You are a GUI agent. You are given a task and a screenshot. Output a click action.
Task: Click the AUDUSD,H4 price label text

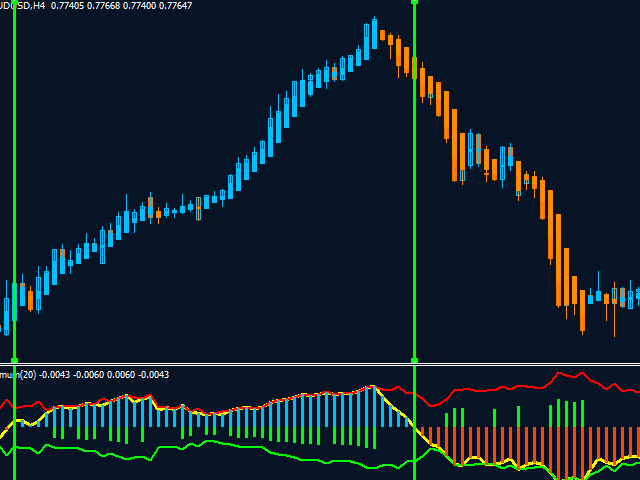[96, 6]
